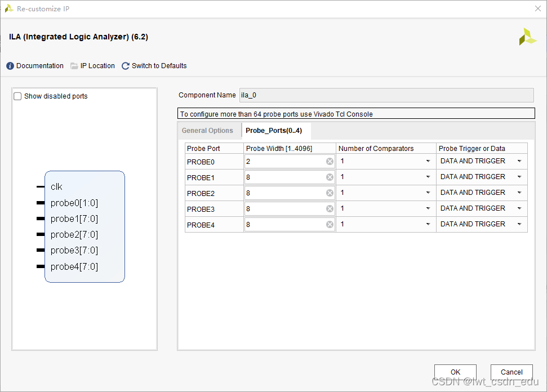
Task: Click the Probe Trigger or Data header
Action: (482, 148)
